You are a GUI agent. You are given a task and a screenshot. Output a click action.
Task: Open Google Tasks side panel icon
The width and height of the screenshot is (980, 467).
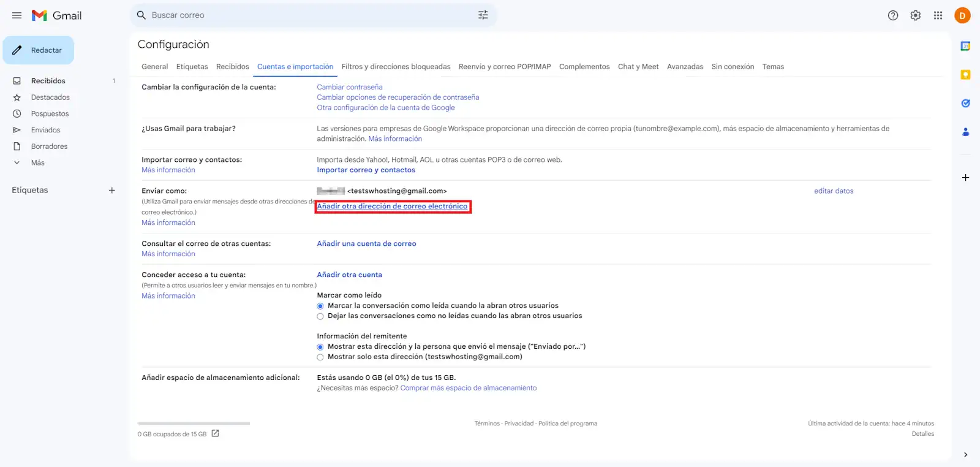[965, 103]
